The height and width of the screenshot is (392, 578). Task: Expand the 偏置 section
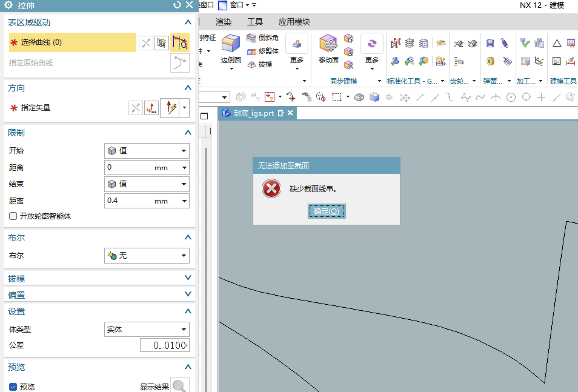point(188,294)
